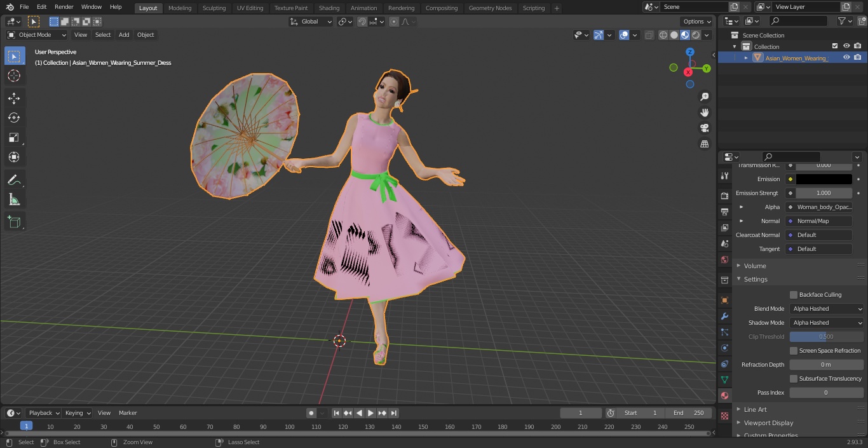Viewport: 868px width, 448px height.
Task: Open the Shadow Mode dropdown
Action: (827, 323)
